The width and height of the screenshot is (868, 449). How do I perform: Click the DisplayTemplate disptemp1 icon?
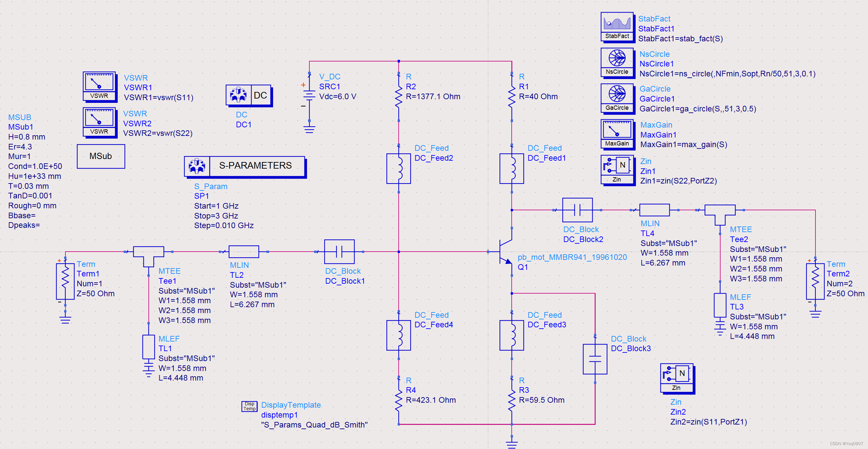(249, 406)
